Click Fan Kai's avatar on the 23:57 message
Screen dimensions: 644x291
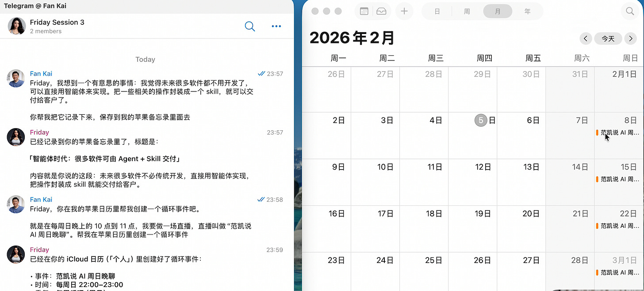click(16, 79)
